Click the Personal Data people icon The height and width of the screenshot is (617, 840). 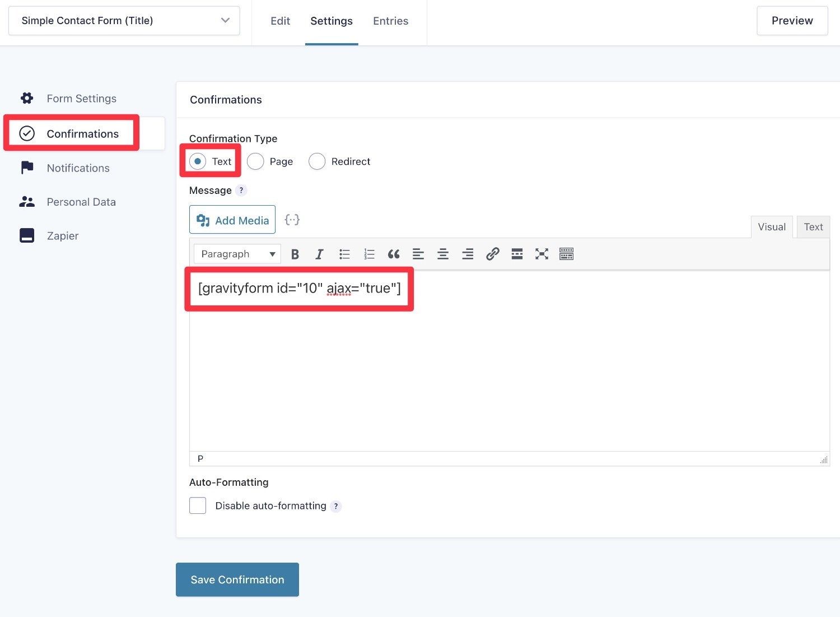click(27, 202)
